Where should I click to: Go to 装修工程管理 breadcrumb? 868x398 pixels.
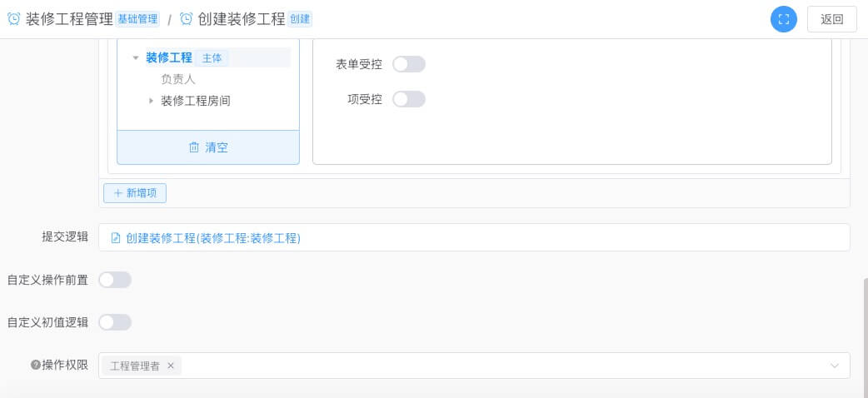pyautogui.click(x=69, y=19)
